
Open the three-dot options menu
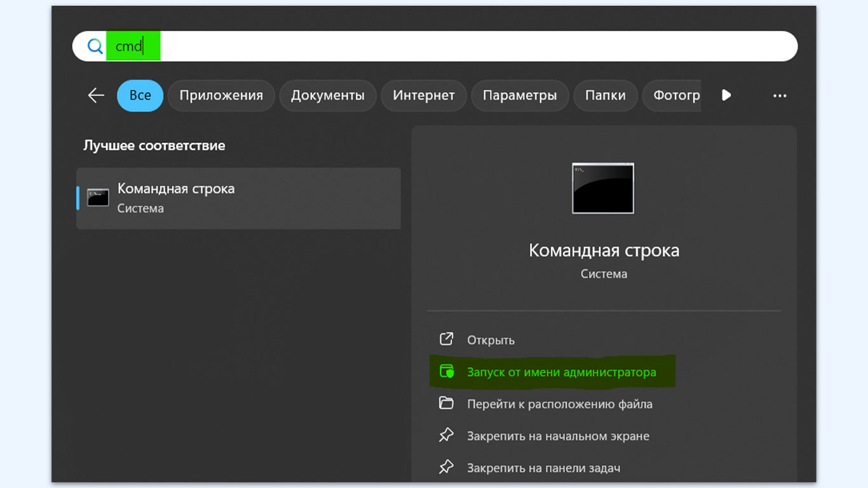coord(780,96)
